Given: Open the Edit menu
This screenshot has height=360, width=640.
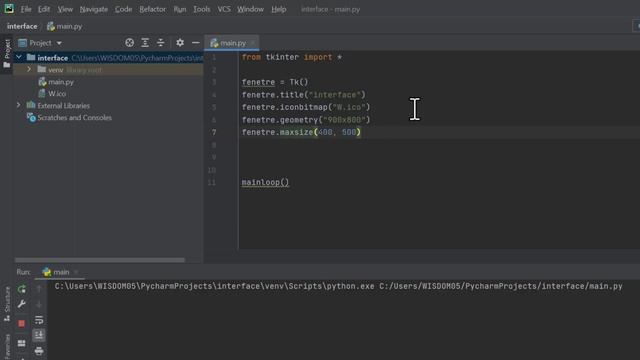Looking at the screenshot, I should click(x=44, y=9).
